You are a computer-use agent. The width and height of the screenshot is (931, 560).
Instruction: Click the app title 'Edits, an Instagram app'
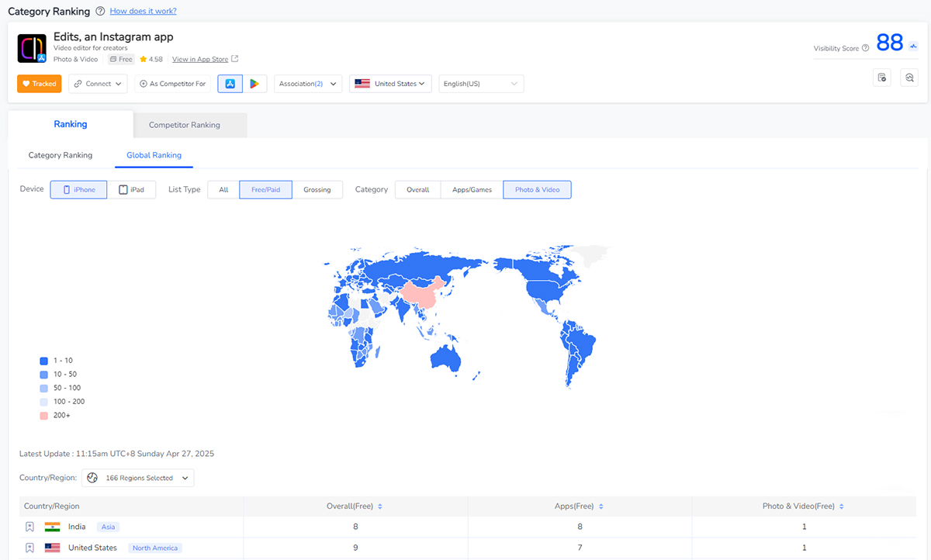pos(113,36)
